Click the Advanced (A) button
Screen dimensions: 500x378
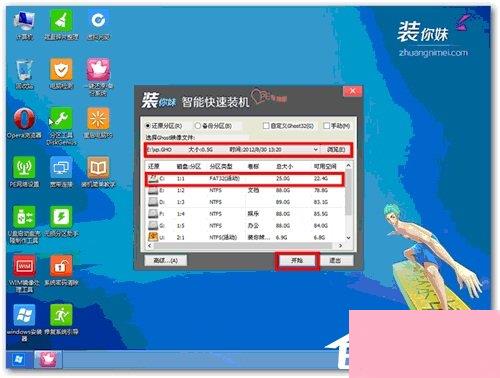(x=166, y=260)
